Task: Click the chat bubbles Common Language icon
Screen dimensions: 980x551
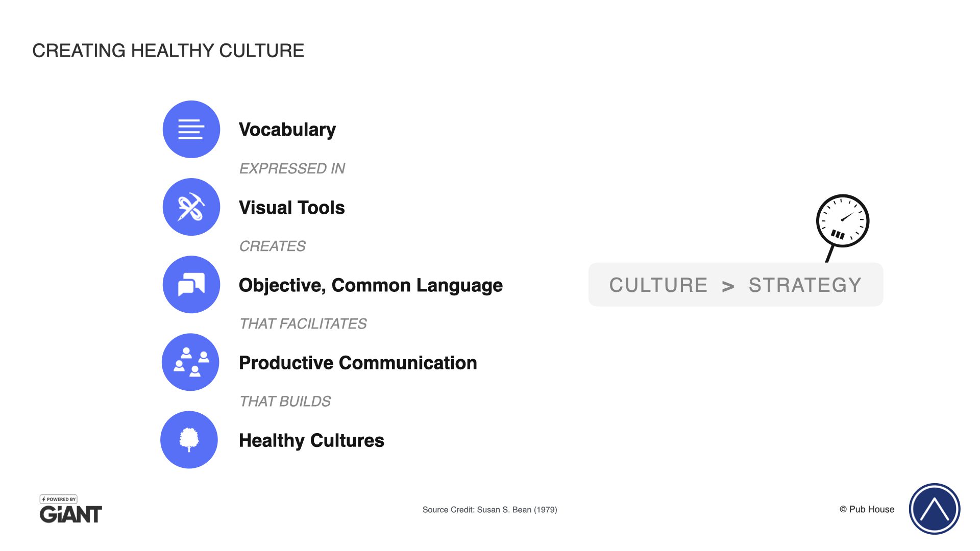Action: [191, 284]
